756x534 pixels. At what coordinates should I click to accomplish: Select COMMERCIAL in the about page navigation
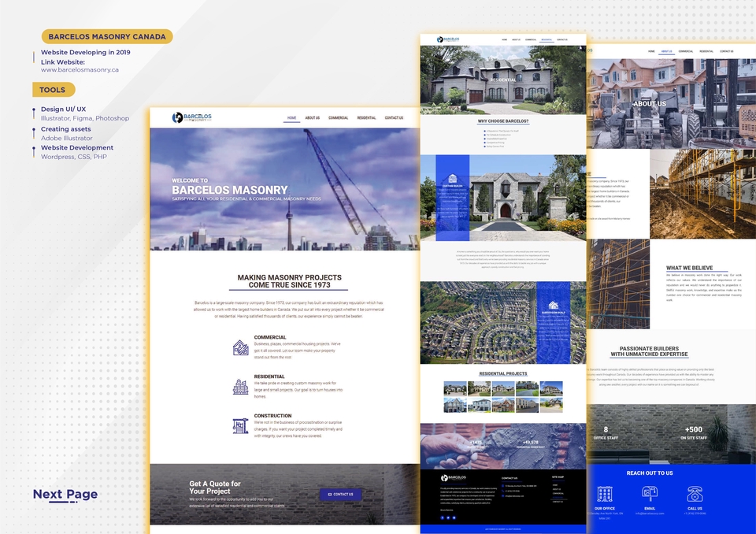tap(686, 51)
